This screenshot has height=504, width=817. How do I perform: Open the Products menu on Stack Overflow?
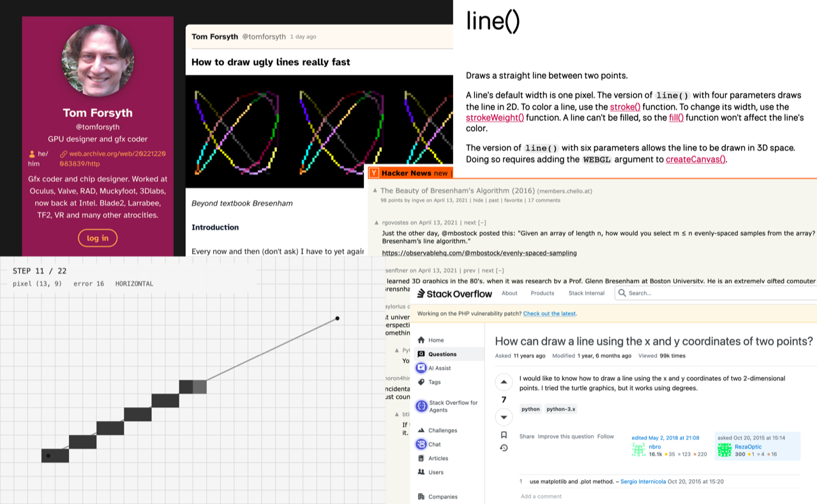point(543,293)
